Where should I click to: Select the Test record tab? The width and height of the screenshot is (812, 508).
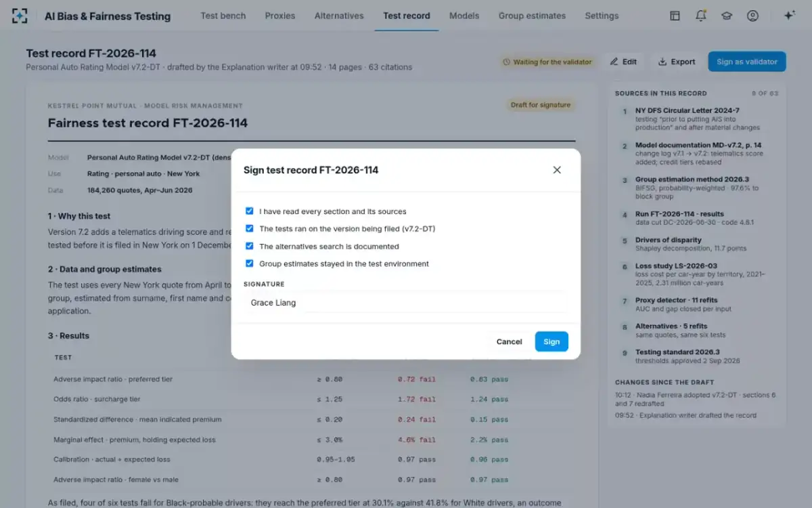[x=407, y=16]
